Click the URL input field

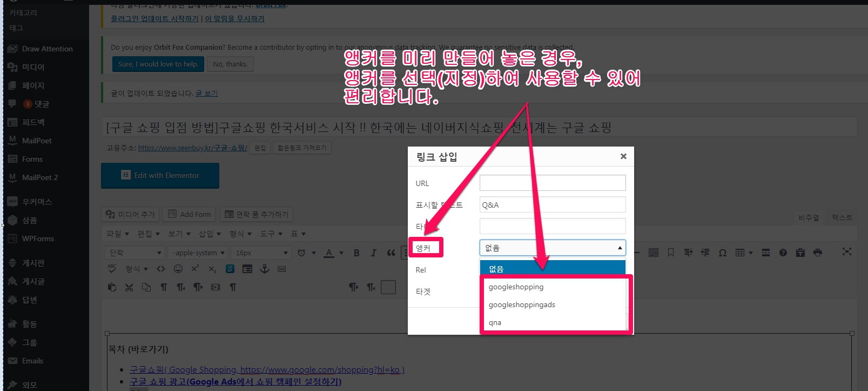[552, 183]
